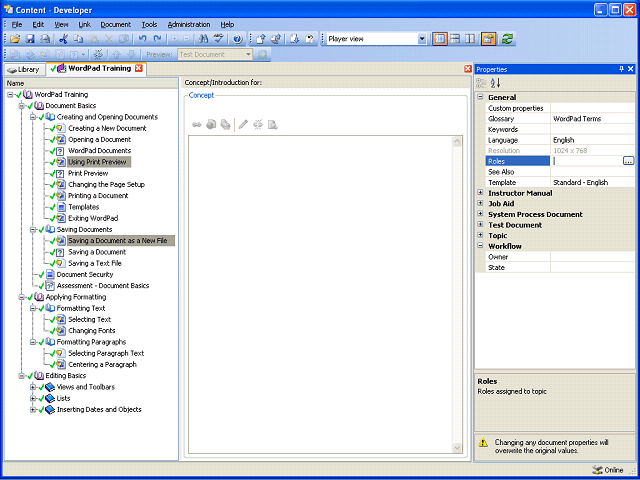Expand the Instructor Manual property group

(x=480, y=193)
